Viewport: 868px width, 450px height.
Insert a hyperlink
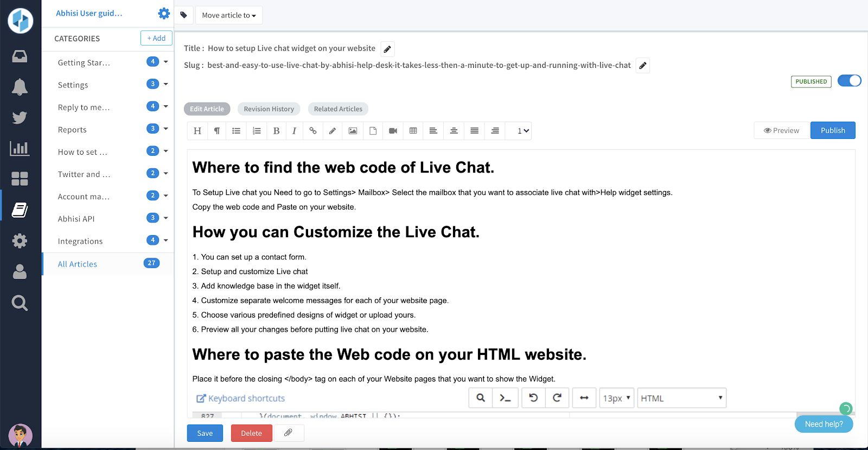pyautogui.click(x=313, y=131)
